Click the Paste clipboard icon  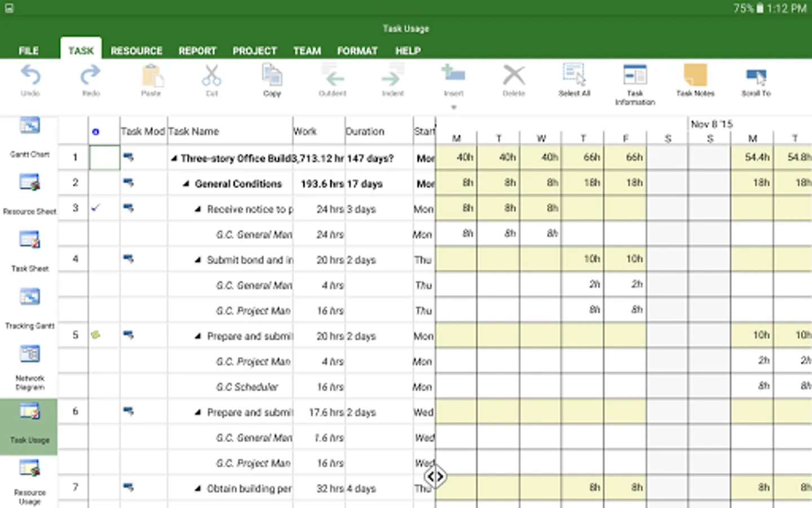tap(151, 76)
